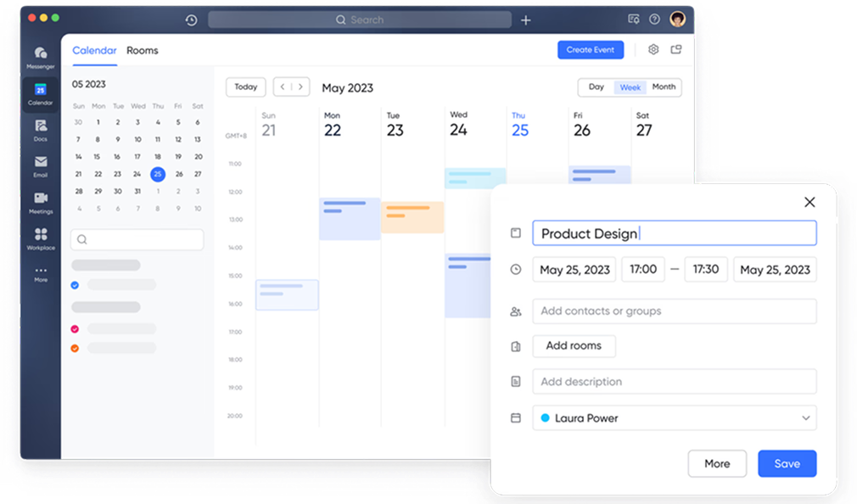
Task: Toggle the blue calendar checkbox
Action: (x=75, y=285)
